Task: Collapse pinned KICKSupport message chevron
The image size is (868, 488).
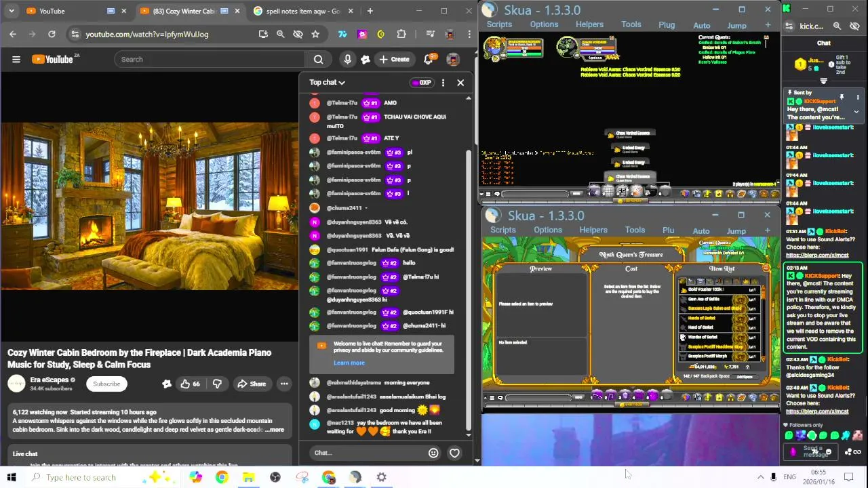Action: [856, 112]
